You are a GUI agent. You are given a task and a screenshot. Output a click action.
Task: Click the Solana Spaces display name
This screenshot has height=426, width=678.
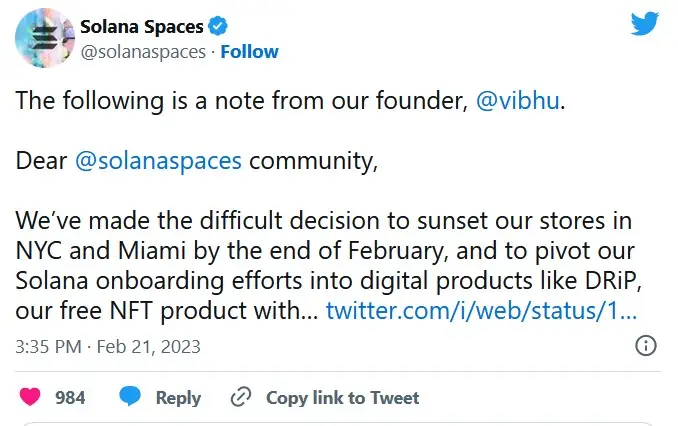tap(142, 26)
